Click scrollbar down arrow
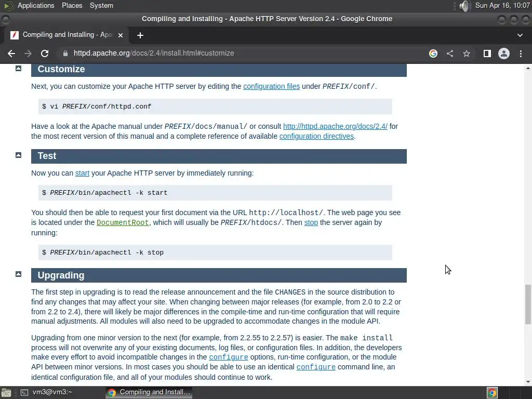 point(528,382)
